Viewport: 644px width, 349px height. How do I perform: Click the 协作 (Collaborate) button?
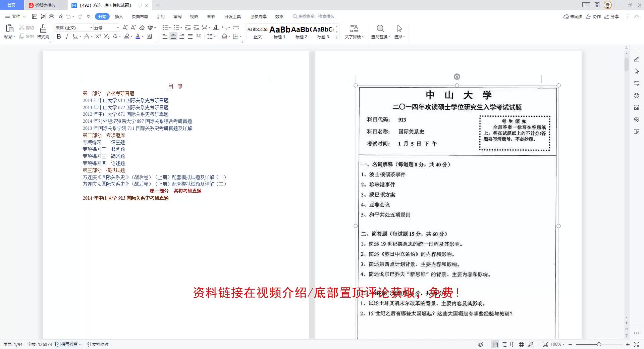[593, 16]
